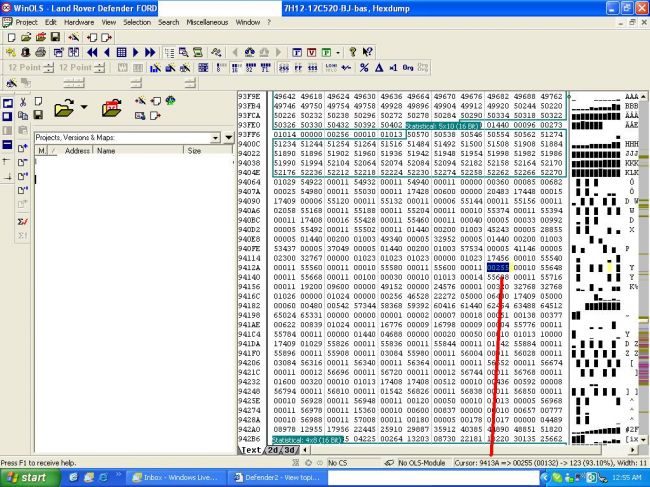
Task: Click the single blue left arrow
Action: click(107, 53)
